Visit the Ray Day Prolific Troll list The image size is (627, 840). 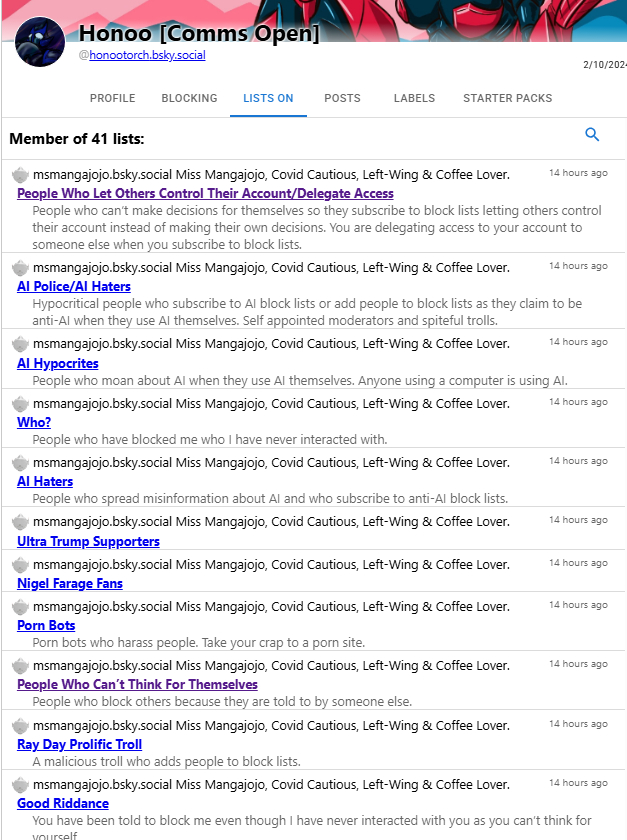click(79, 745)
